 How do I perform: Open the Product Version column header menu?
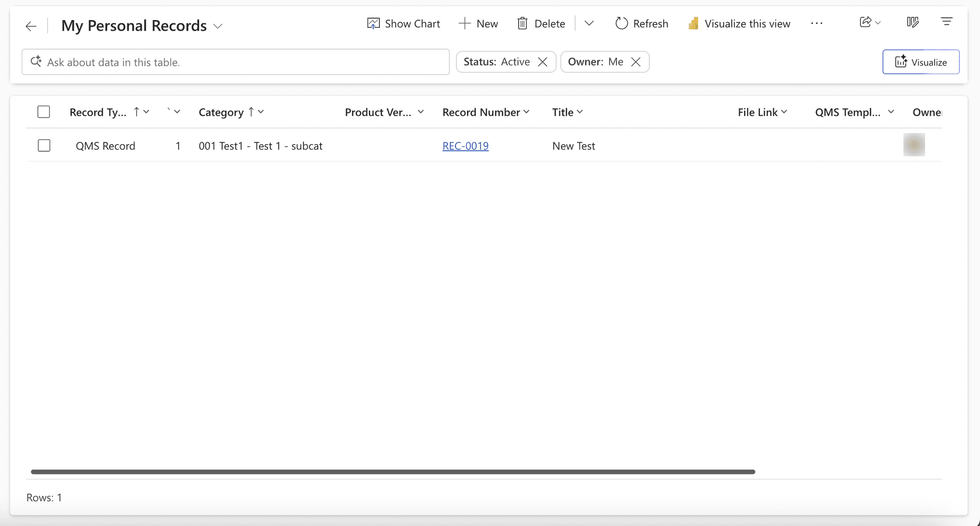385,112
